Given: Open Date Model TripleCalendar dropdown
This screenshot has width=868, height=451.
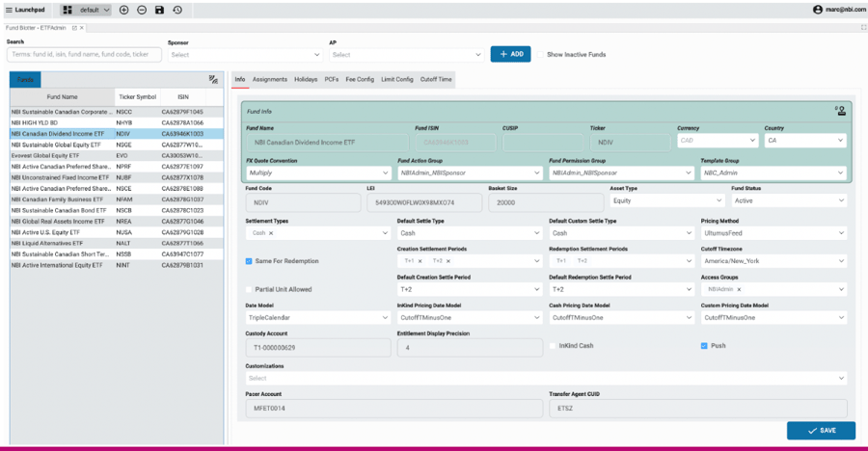Looking at the screenshot, I should coord(317,318).
